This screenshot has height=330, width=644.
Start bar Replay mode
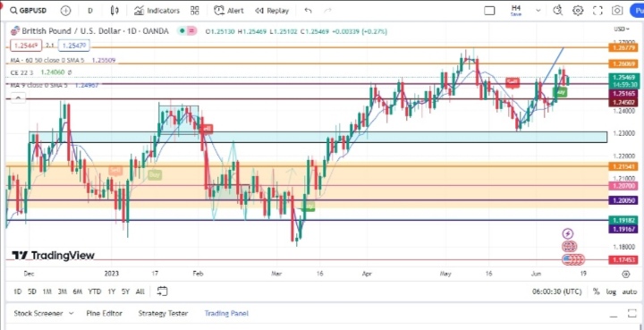[x=272, y=11]
